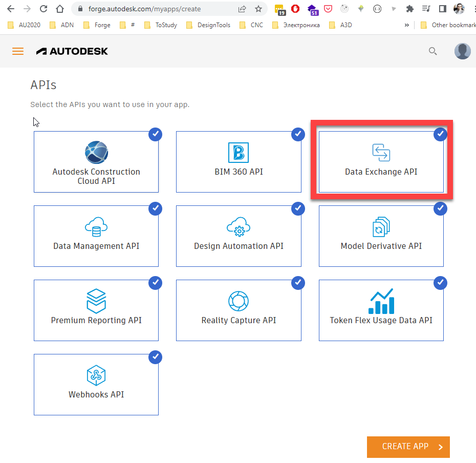Go back to the previous page

(x=11, y=9)
